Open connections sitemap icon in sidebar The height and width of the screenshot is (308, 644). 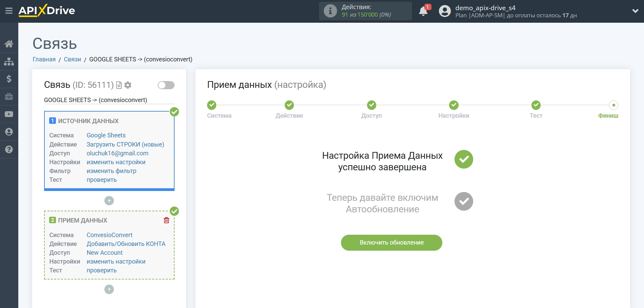9,61
